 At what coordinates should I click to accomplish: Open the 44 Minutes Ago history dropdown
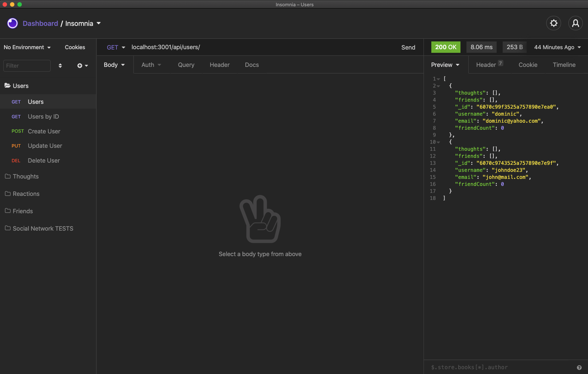coord(558,47)
